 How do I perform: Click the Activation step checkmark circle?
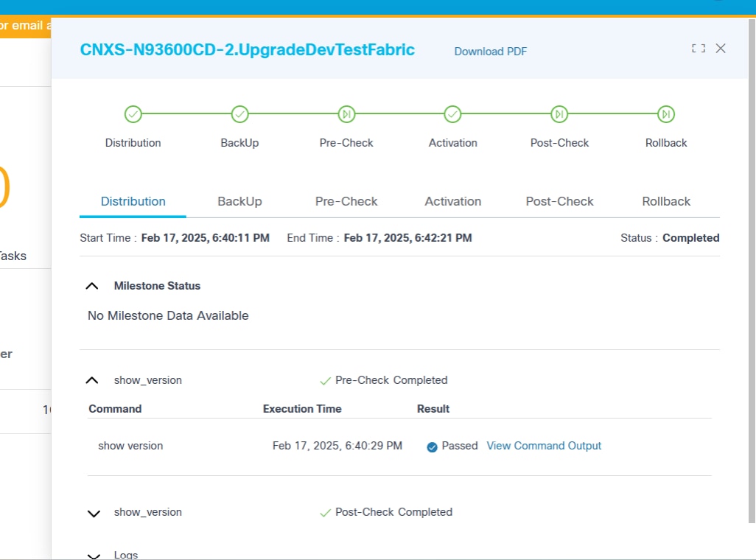pyautogui.click(x=452, y=114)
